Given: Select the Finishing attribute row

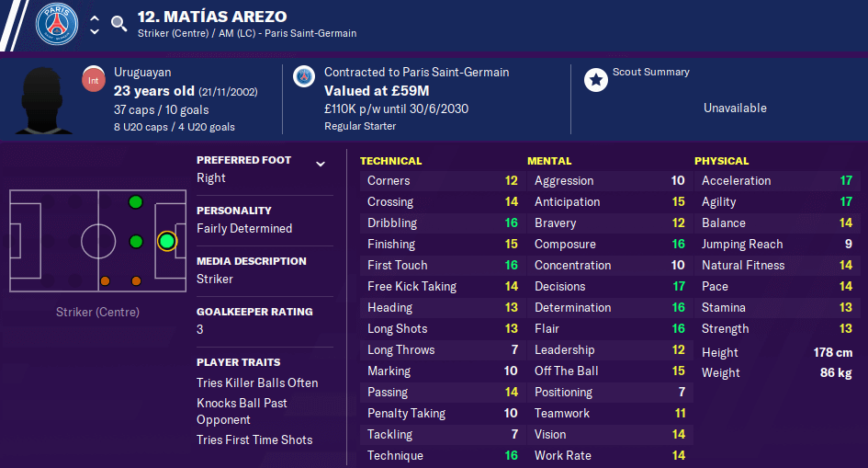Looking at the screenshot, I should coord(443,245).
